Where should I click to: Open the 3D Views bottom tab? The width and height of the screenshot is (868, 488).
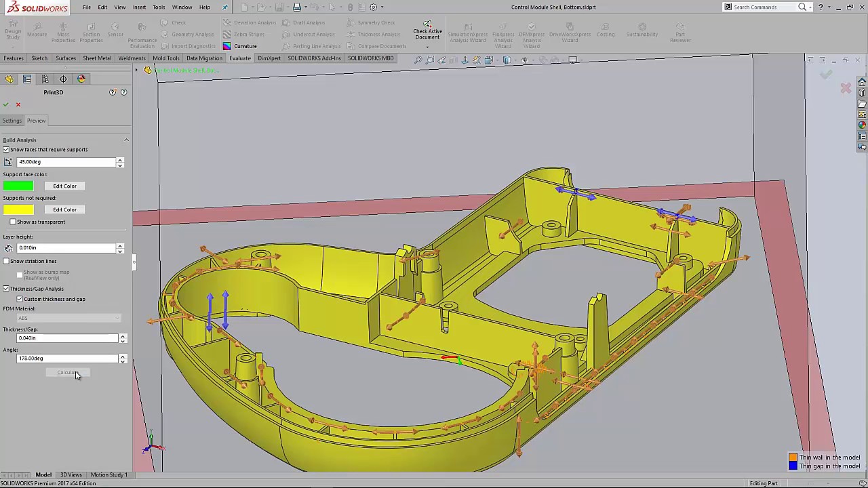point(71,474)
